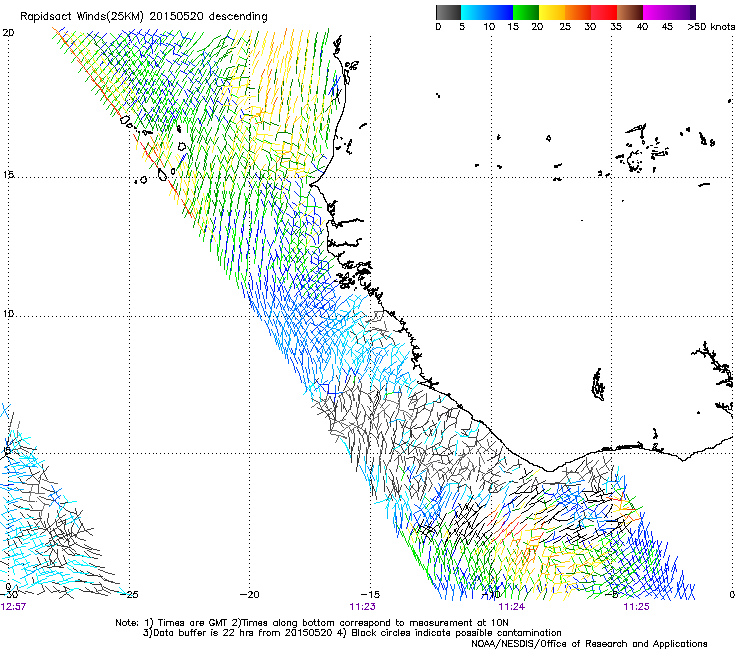Select the yellow 20–25 knots legend swatch
Screen dimensions: 740x650
pos(552,12)
